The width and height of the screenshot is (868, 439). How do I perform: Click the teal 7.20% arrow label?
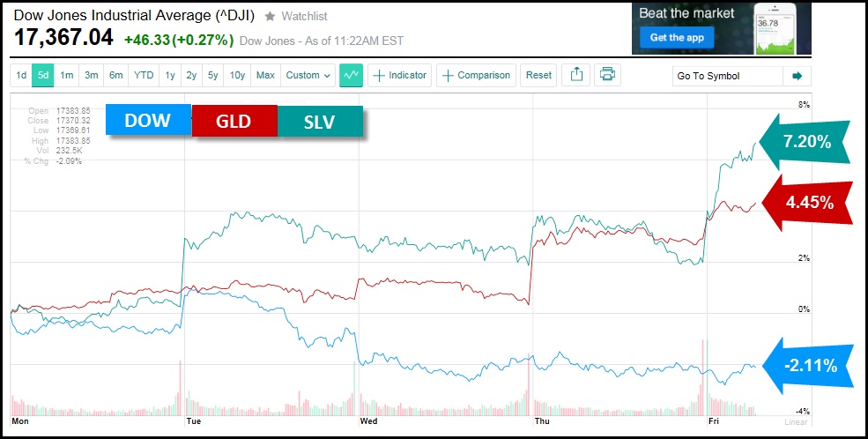[804, 141]
